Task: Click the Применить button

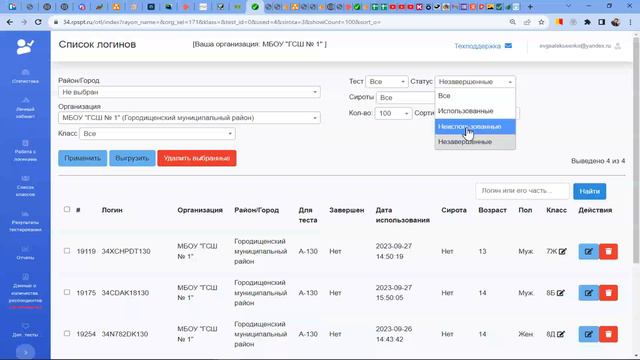Action: coord(82,158)
